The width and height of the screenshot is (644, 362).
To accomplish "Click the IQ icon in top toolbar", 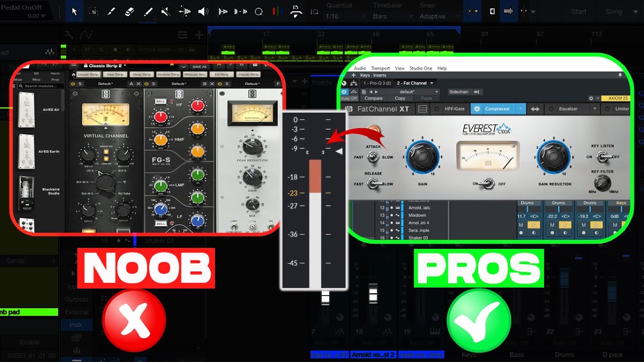I will (314, 12).
